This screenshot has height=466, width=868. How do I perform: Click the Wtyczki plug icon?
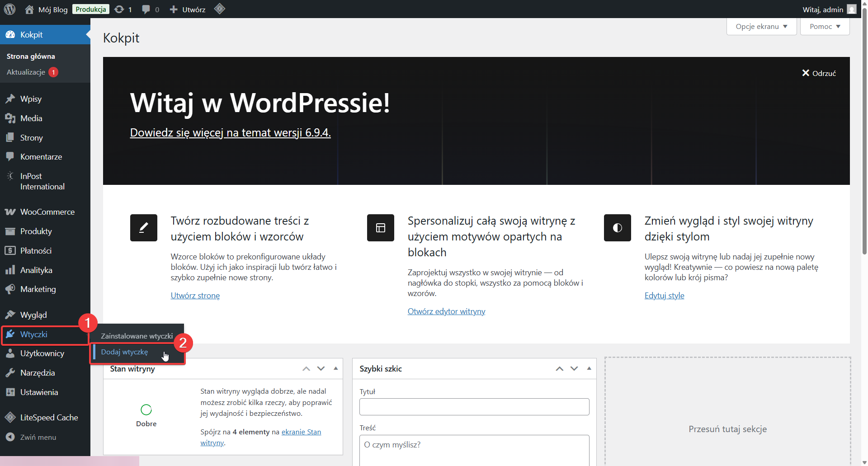10,334
